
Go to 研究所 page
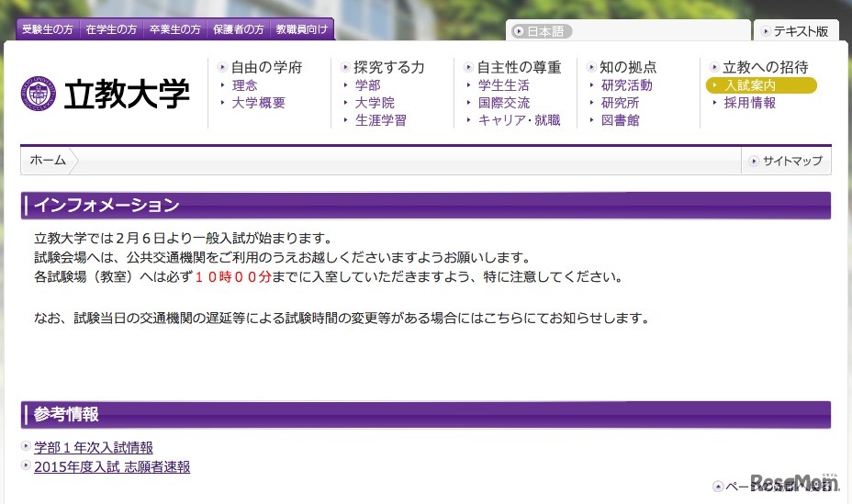(x=621, y=103)
